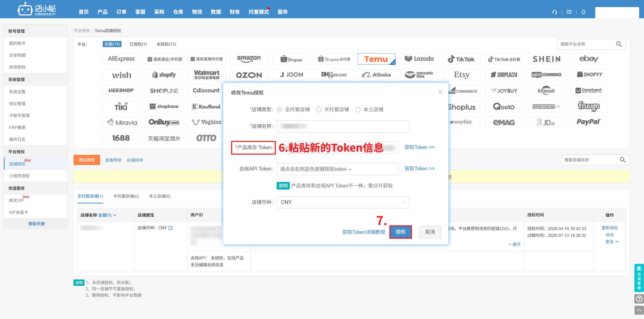Close the 修改Temu授权 dialog
The width and height of the screenshot is (644, 319).
point(440,92)
